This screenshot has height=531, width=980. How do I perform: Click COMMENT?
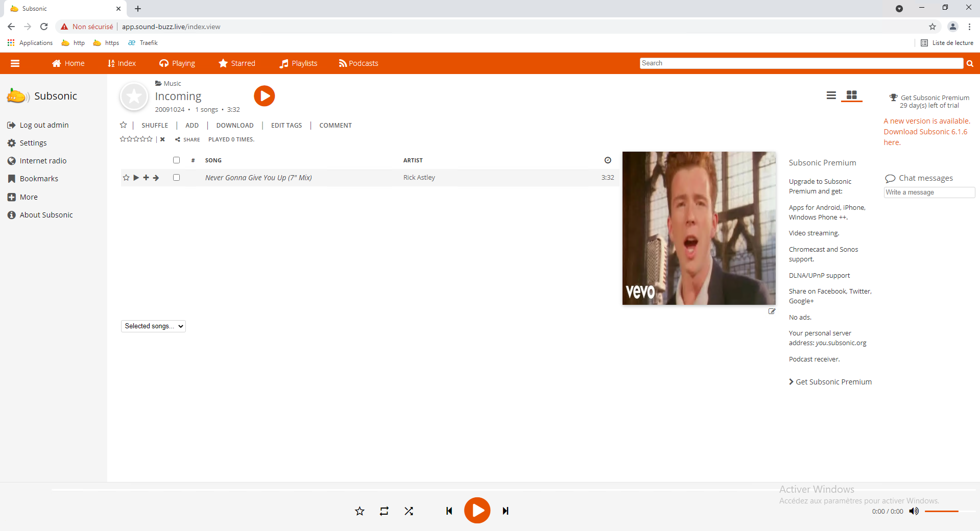point(336,126)
